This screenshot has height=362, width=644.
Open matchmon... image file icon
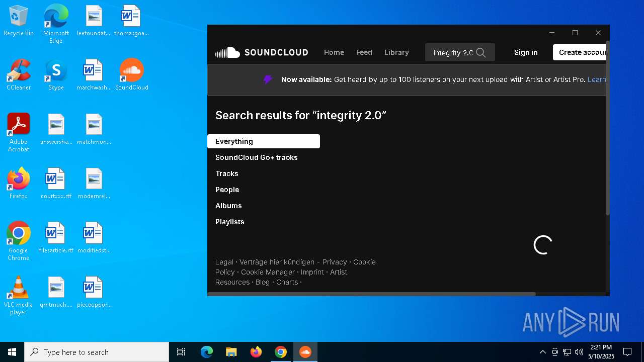(x=94, y=129)
